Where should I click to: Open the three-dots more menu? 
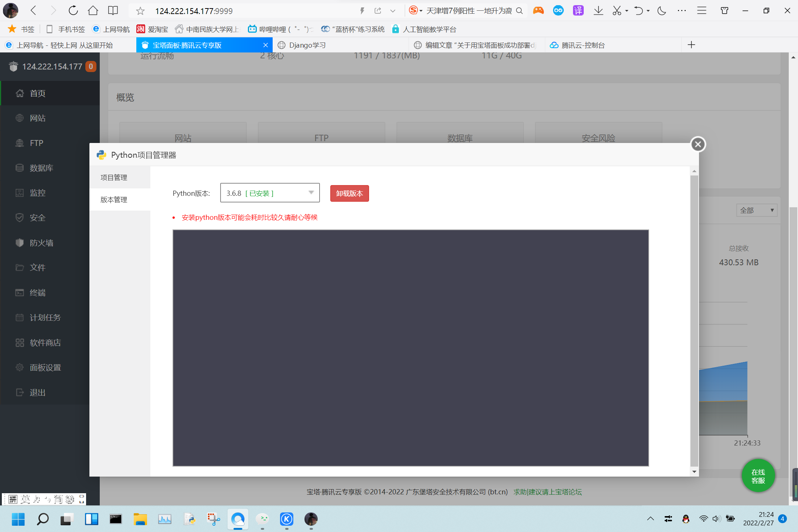pos(682,11)
